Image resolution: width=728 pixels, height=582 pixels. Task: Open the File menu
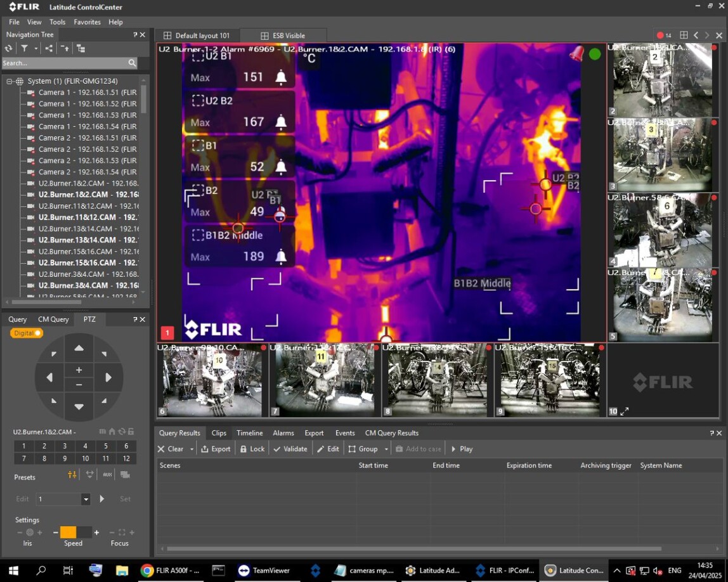[x=14, y=22]
